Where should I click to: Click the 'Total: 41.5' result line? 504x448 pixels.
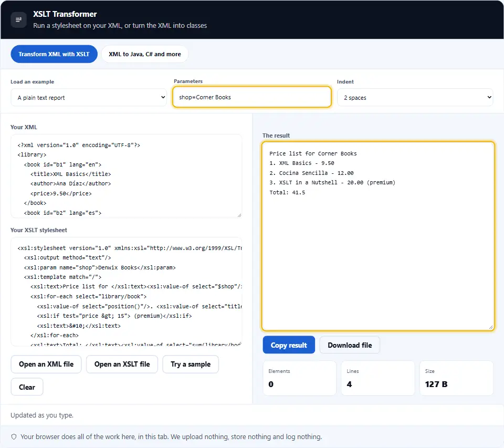click(x=287, y=192)
